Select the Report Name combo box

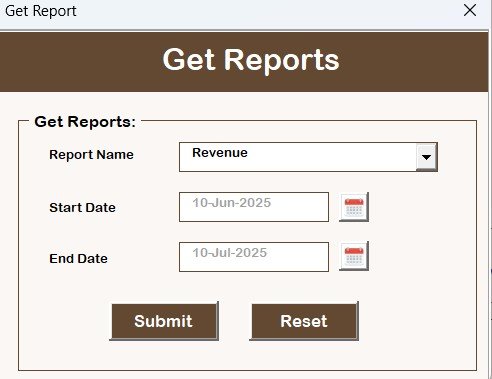click(308, 157)
